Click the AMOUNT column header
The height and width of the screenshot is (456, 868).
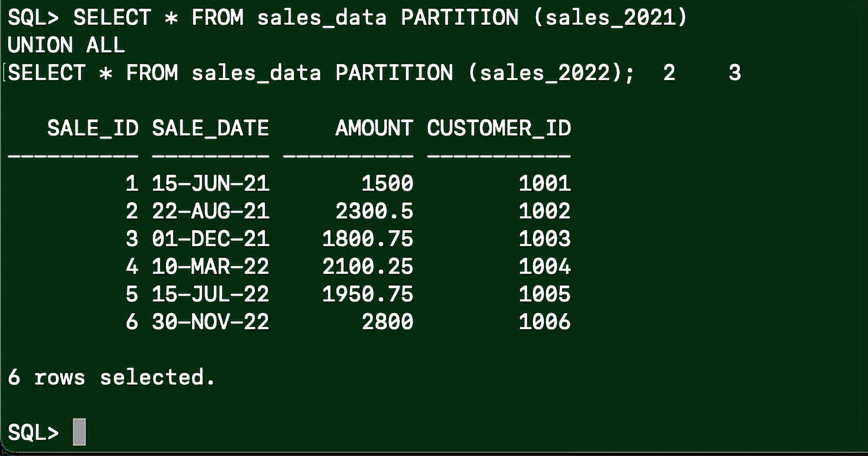[374, 128]
